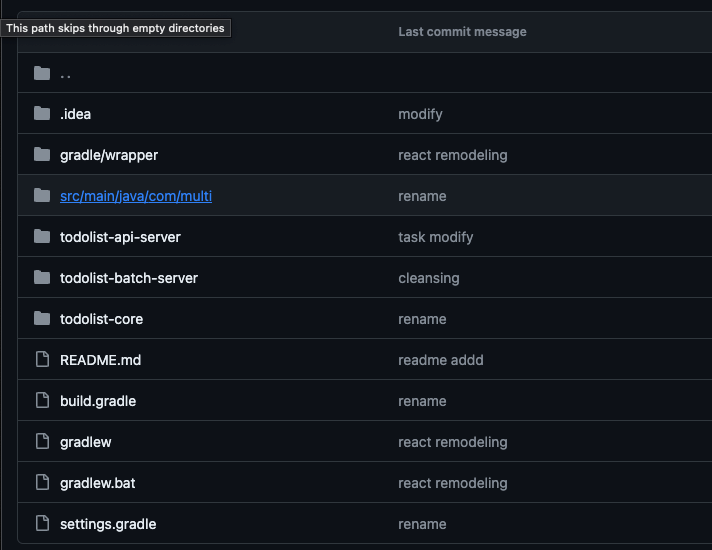Image resolution: width=712 pixels, height=550 pixels.
Task: Click the todolist-batch-server folder icon
Action: 41,278
